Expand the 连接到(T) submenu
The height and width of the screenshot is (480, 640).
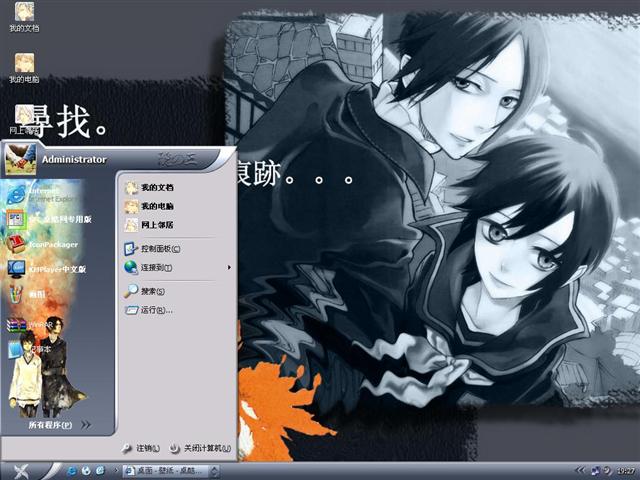click(x=178, y=268)
